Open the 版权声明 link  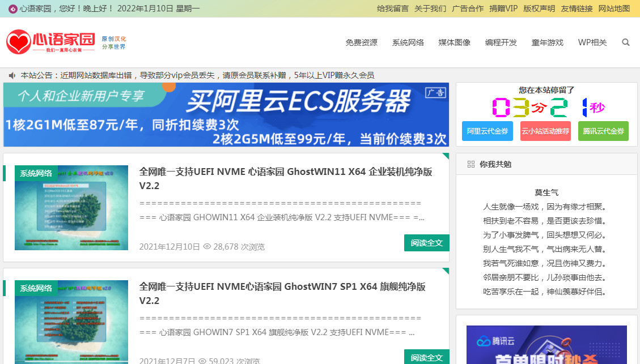click(x=539, y=8)
